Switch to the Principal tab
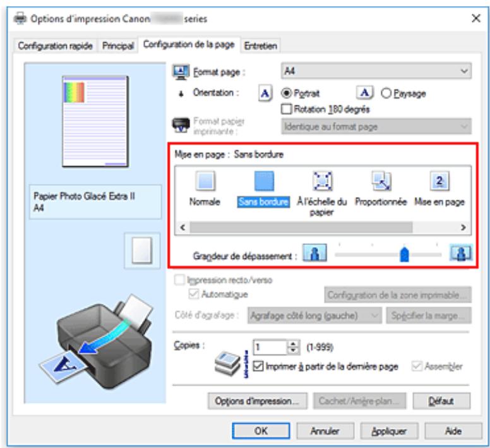The width and height of the screenshot is (490, 448). click(x=118, y=46)
